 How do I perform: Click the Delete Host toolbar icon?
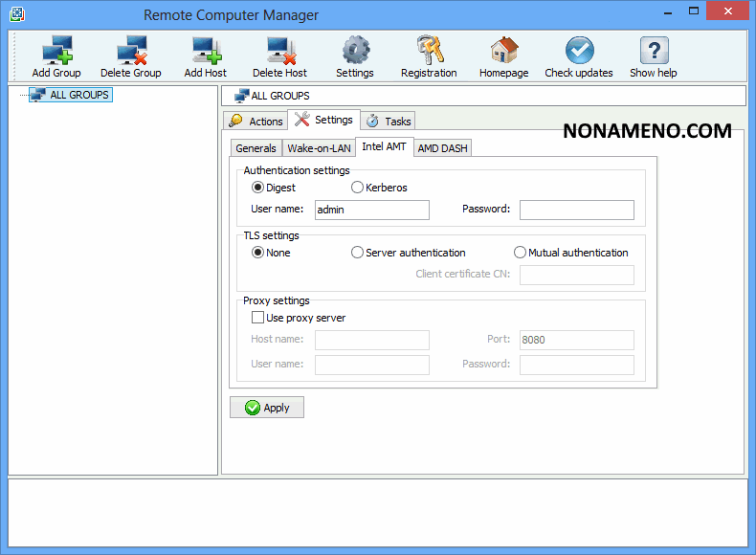point(279,50)
